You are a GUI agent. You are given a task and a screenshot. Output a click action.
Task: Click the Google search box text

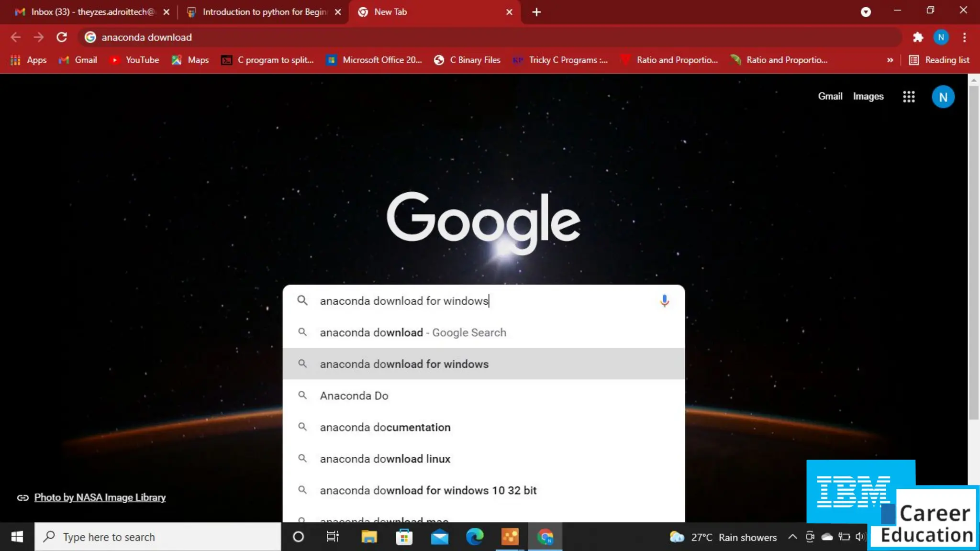point(404,301)
